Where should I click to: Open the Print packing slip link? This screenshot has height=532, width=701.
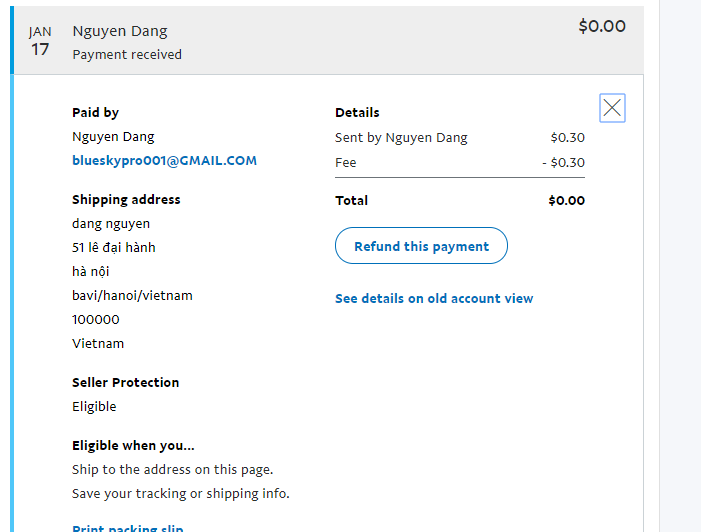tap(128, 528)
